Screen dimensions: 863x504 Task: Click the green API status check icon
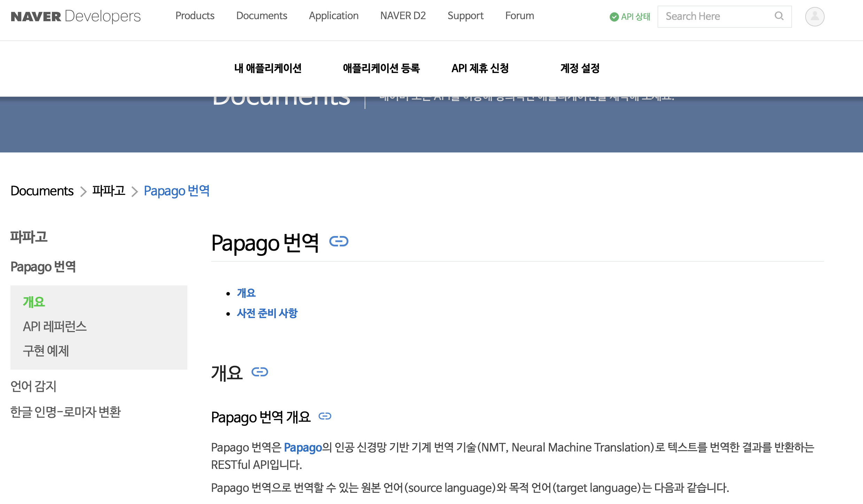(x=614, y=17)
